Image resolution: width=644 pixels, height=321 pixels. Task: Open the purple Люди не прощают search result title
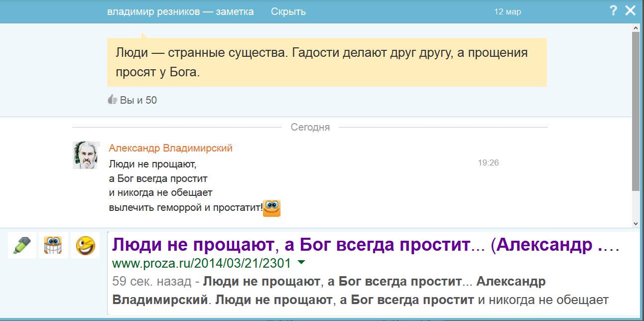pyautogui.click(x=366, y=245)
